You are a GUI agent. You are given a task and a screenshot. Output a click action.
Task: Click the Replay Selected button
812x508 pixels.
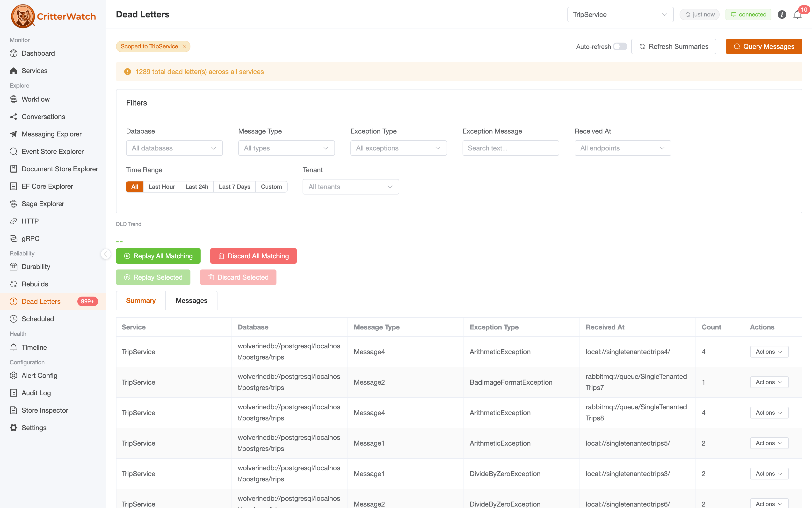153,277
